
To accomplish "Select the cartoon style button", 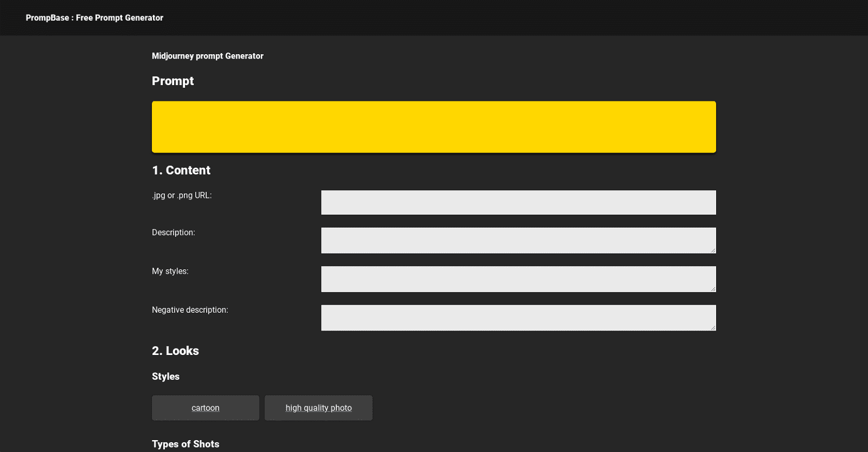I will pyautogui.click(x=205, y=408).
